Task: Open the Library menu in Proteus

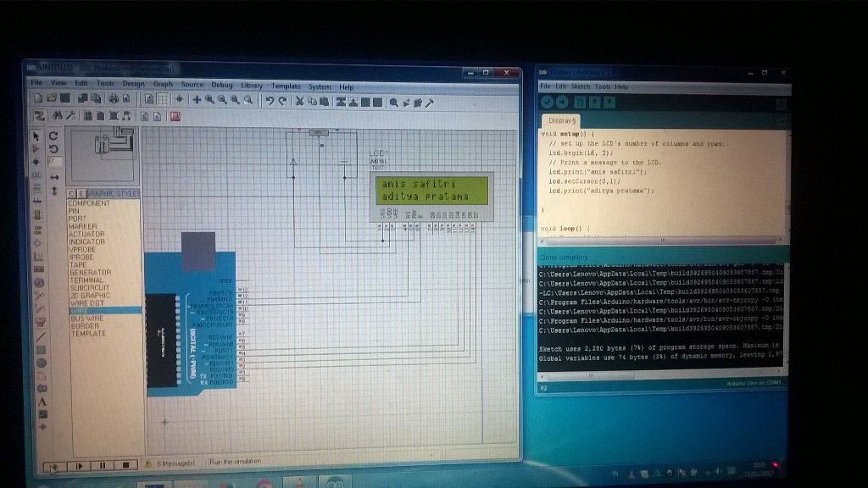Action: 251,86
